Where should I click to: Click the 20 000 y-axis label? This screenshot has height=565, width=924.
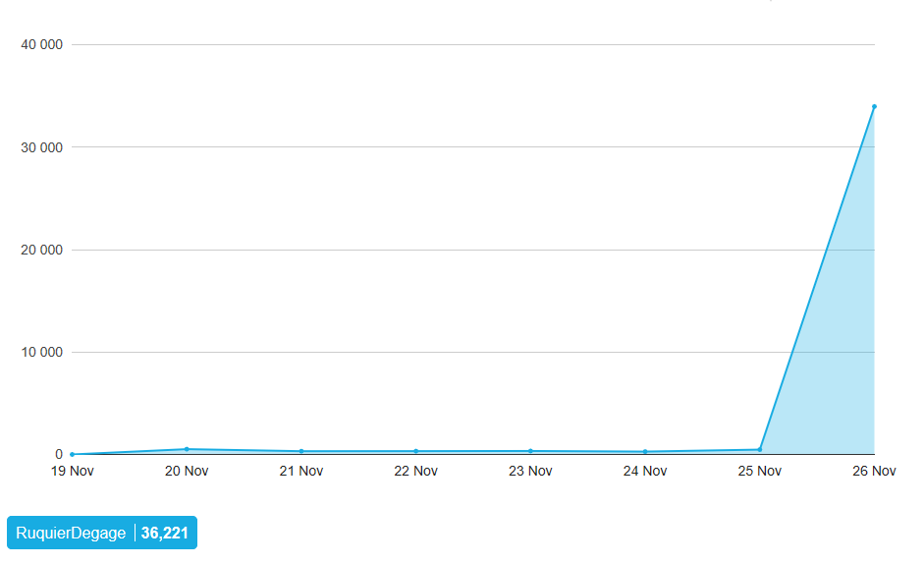point(42,250)
